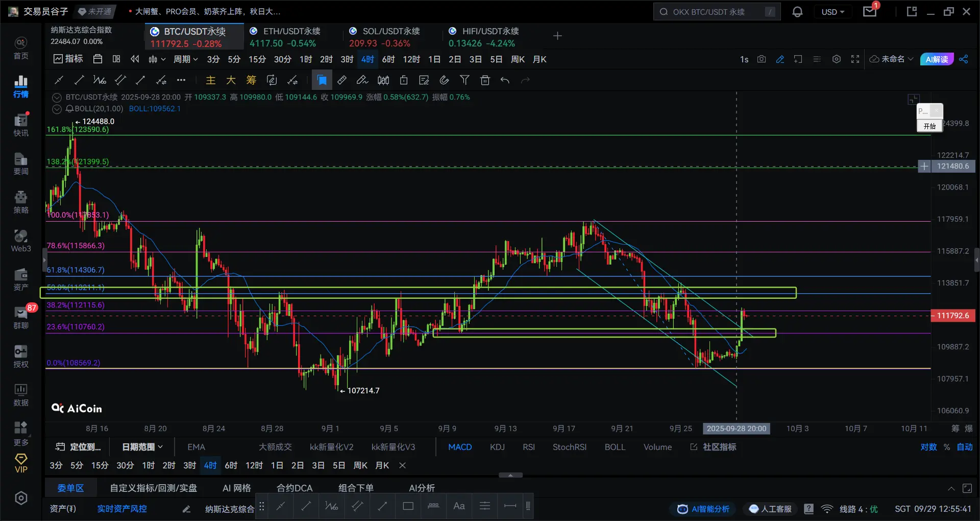
Task: Switch to ETH/USDT永续 tab
Action: [291, 37]
